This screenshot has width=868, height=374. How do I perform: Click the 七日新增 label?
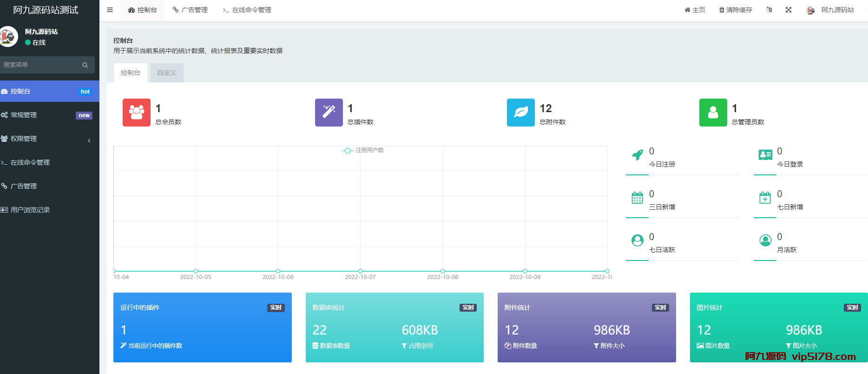[790, 207]
